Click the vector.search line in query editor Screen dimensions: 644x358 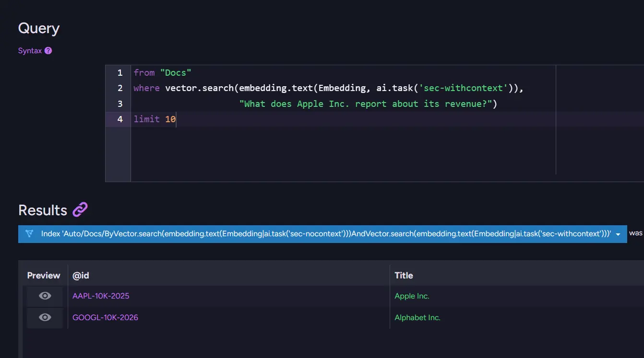click(328, 88)
